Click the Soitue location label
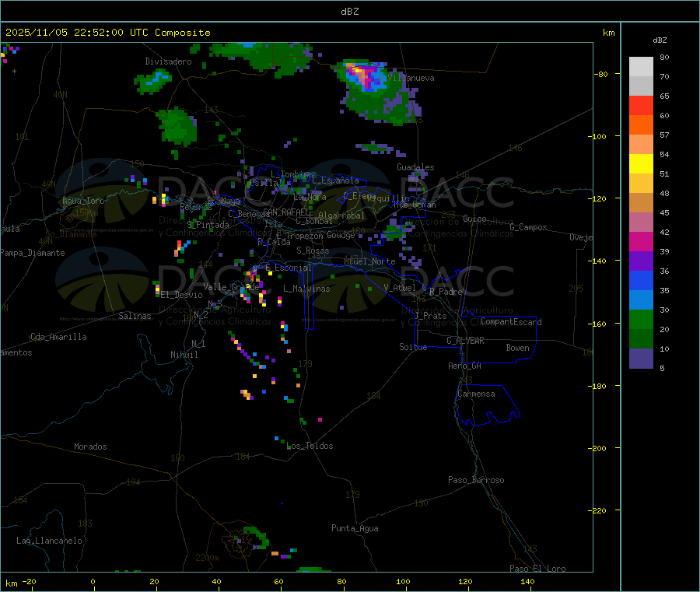 [x=413, y=347]
